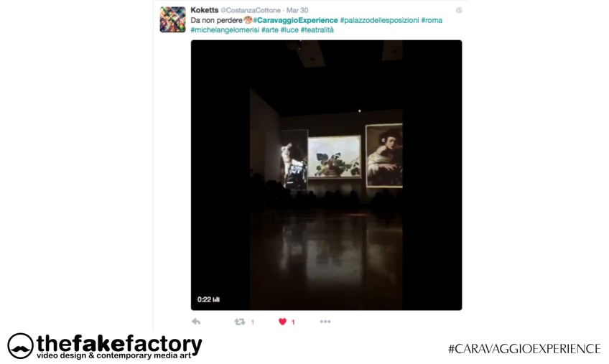This screenshot has height=364, width=609.
Task: Follow the #roma hashtag link
Action: [432, 20]
